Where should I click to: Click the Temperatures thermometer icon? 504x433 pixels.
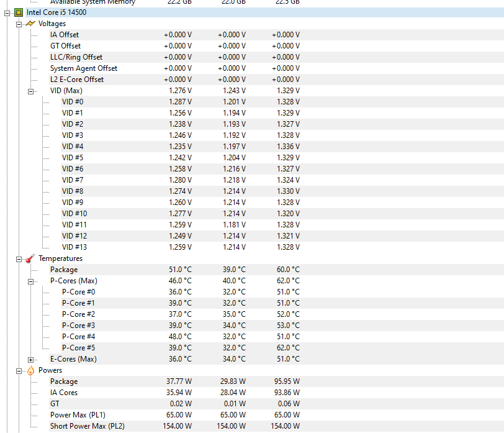point(30,258)
